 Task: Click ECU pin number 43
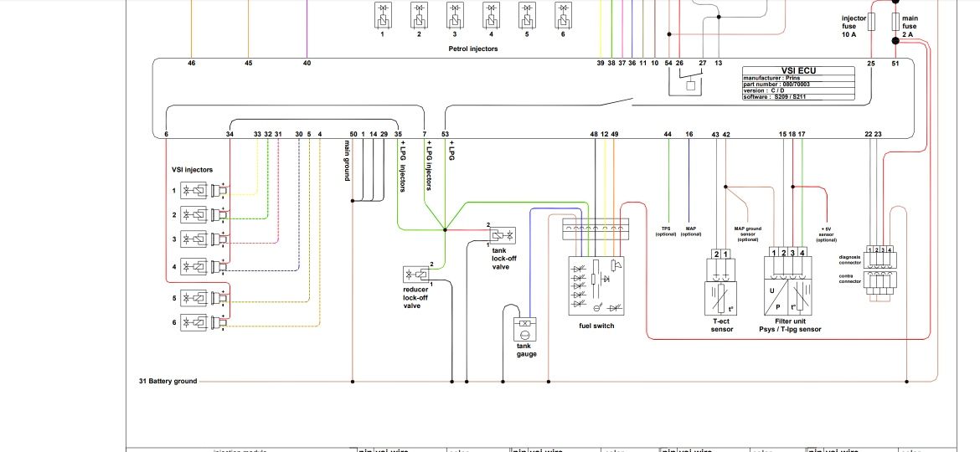tap(715, 134)
